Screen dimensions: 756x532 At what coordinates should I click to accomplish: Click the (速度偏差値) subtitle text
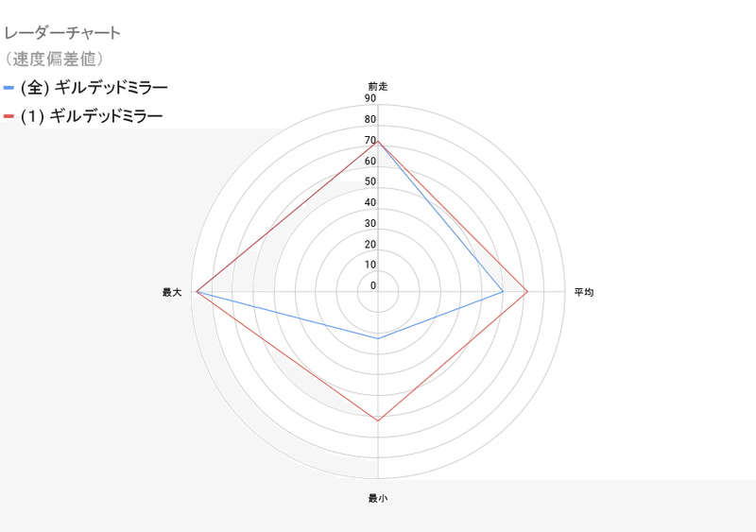(54, 59)
